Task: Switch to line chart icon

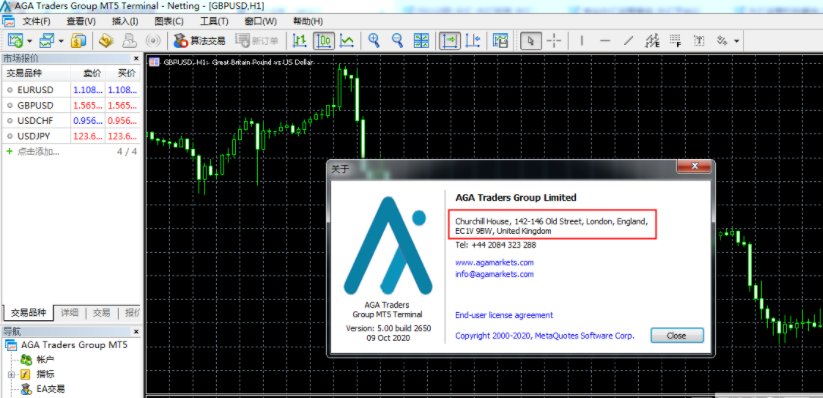Action: tap(346, 40)
